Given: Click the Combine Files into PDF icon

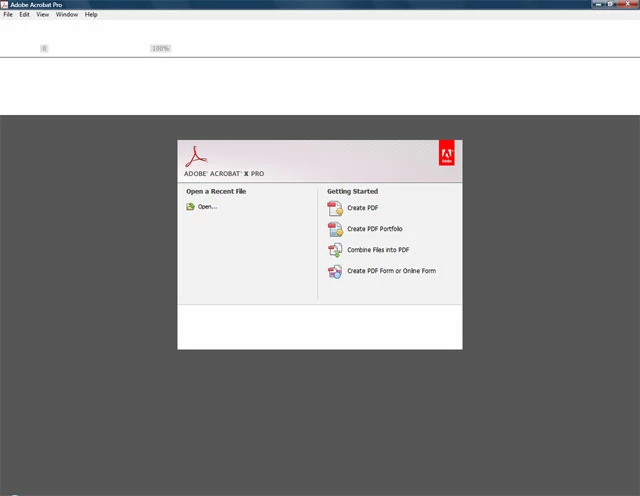Looking at the screenshot, I should point(335,250).
